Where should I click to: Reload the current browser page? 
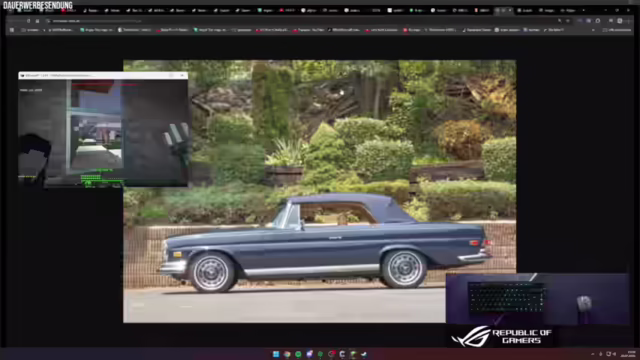pos(28,21)
